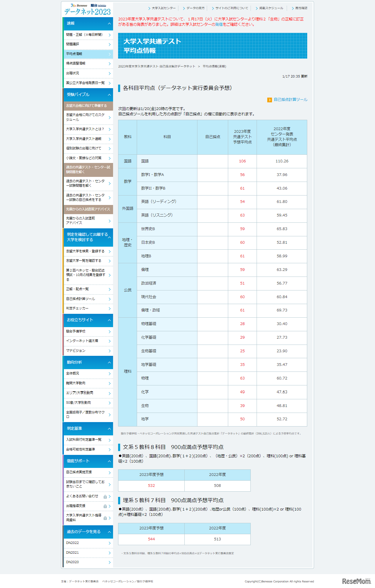Open 合格可能性判定基準 item
375x588 pixels.
[x=88, y=450]
